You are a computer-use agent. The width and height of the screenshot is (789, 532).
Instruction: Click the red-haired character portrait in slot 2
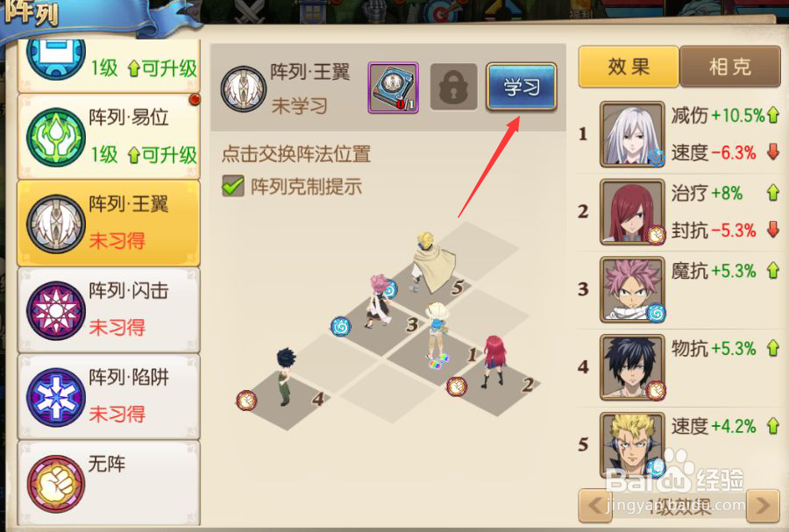pos(632,212)
